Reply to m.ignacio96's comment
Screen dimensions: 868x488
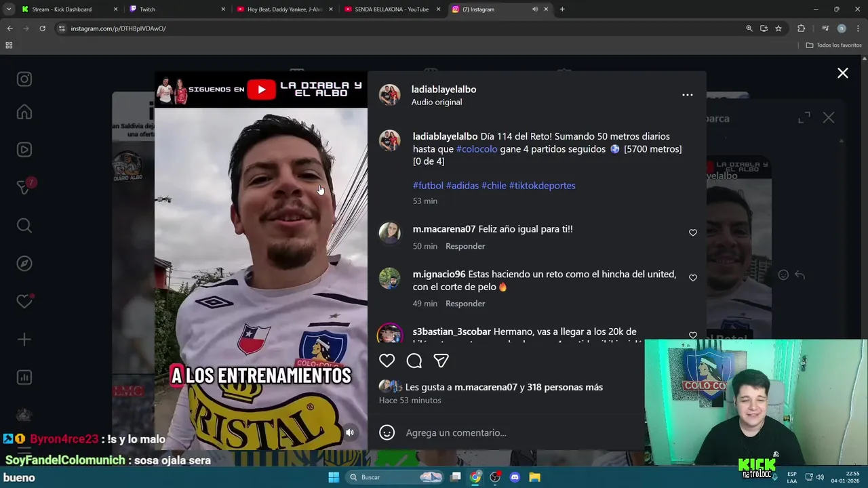[465, 304]
